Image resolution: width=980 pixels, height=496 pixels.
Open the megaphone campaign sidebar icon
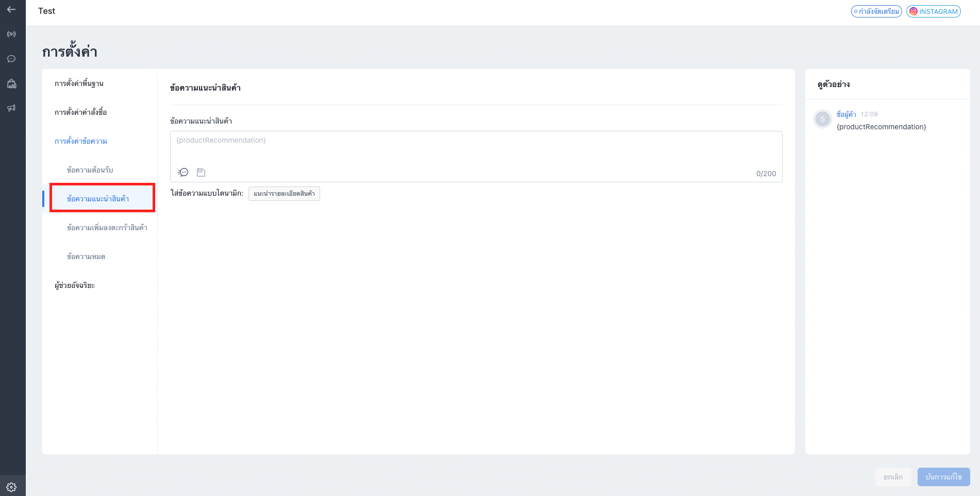(11, 108)
